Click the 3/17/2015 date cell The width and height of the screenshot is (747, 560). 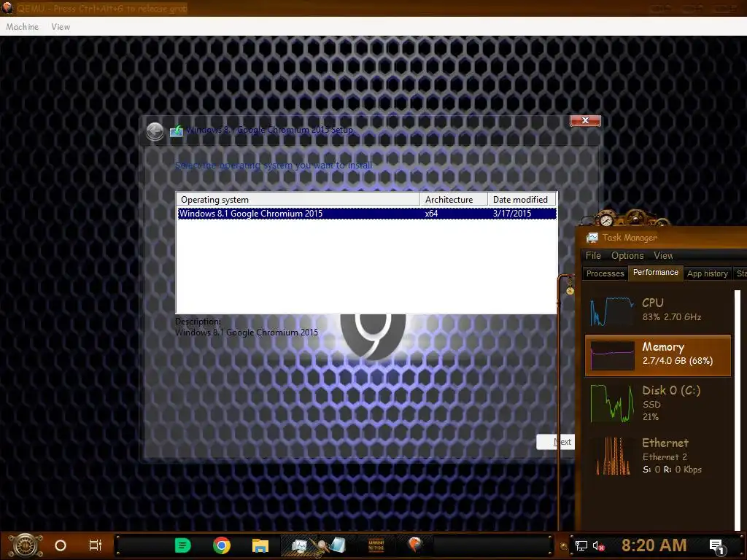[511, 214]
